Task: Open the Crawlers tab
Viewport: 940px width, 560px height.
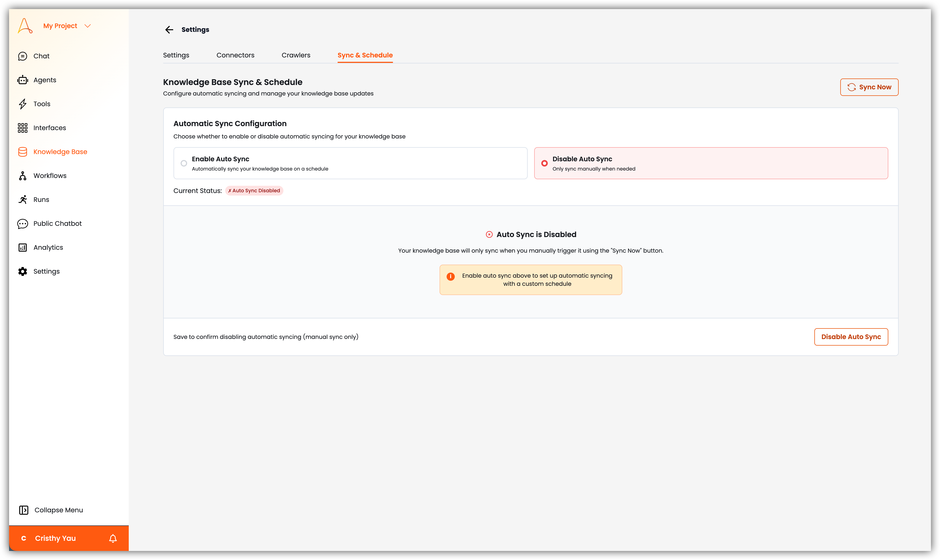Action: [296, 55]
